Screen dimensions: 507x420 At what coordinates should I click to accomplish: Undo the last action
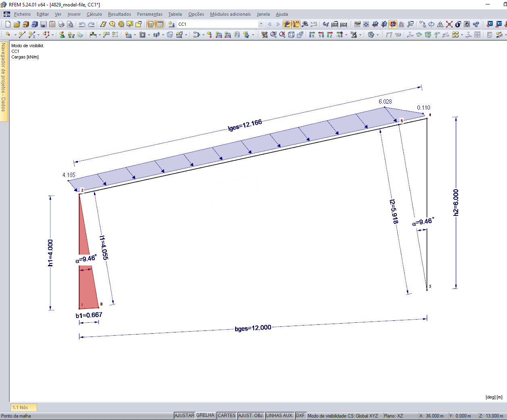coord(82,24)
